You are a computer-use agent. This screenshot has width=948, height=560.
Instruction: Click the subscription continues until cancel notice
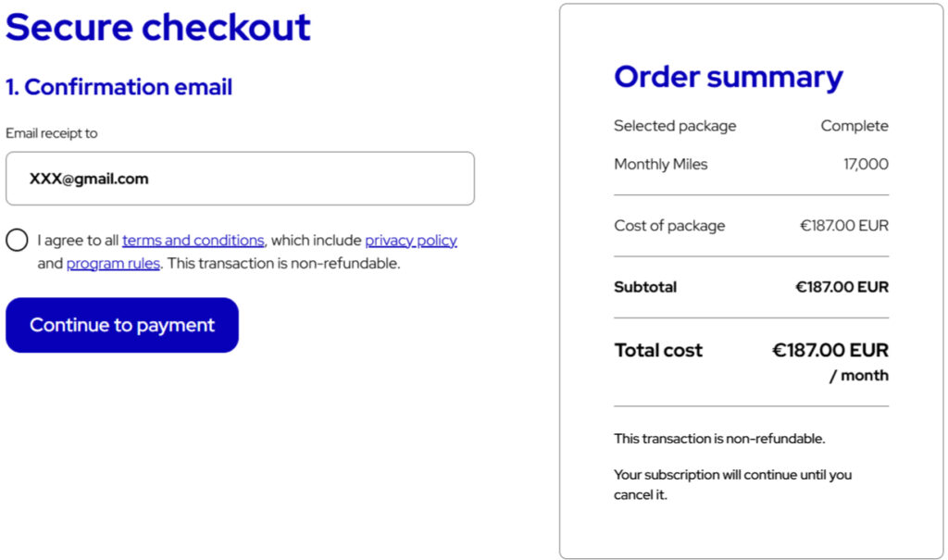[731, 484]
